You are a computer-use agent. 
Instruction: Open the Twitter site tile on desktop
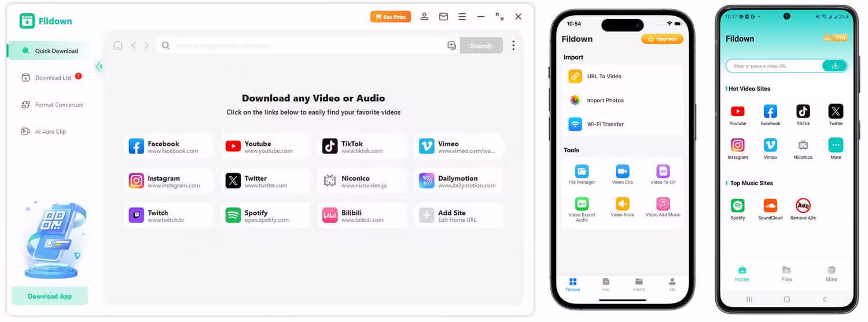pyautogui.click(x=265, y=181)
